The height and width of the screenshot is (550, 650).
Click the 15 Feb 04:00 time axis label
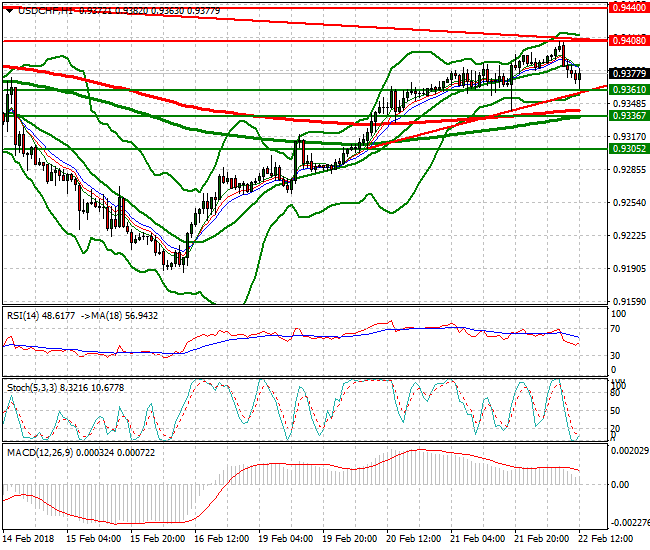pos(94,539)
